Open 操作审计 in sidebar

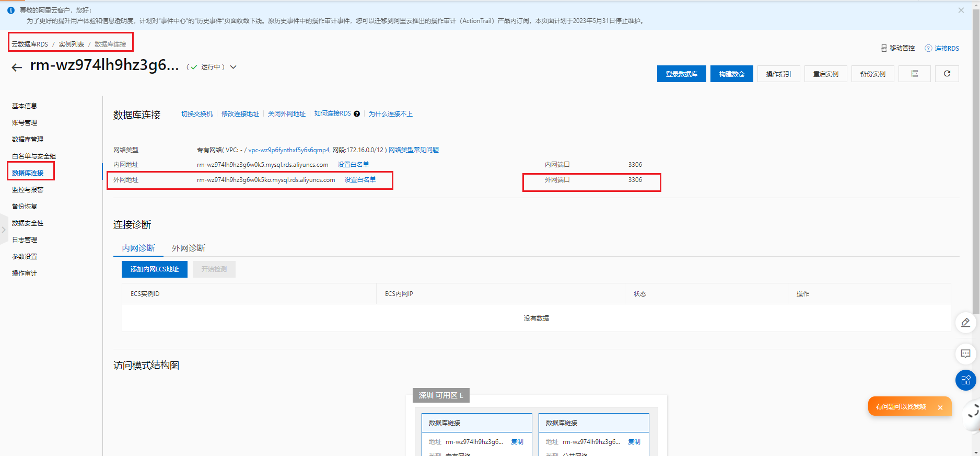[x=25, y=273]
